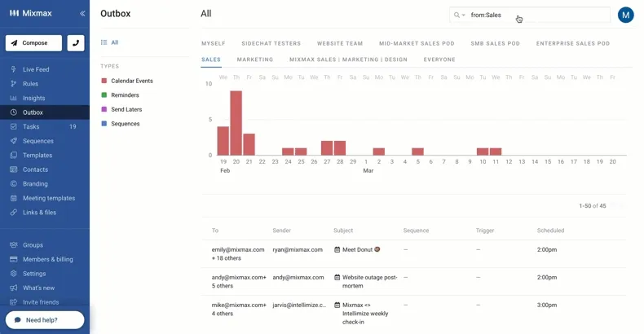Click the Scheduled column header

pyautogui.click(x=550, y=231)
